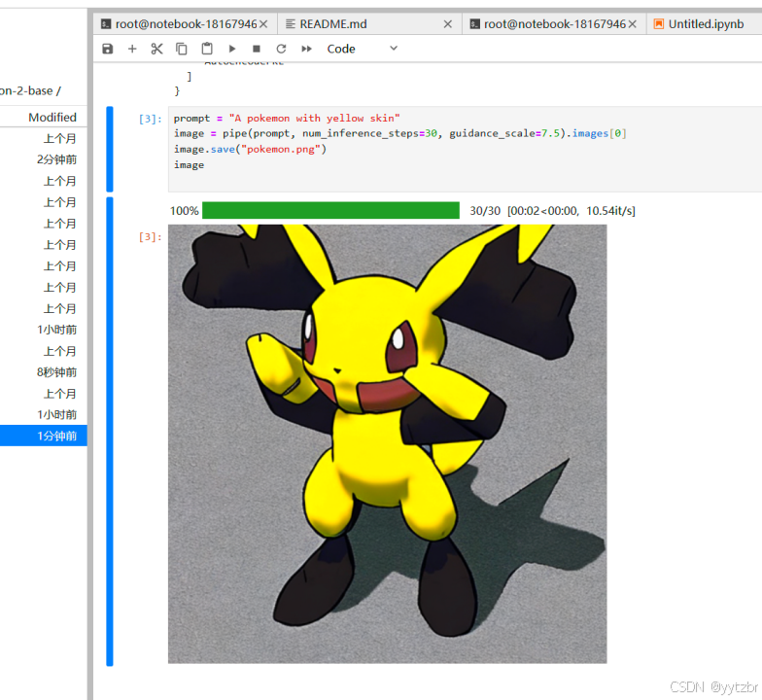Screen dimensions: 762x700
Task: Click the terminal icon on the third tab
Action: click(x=474, y=23)
